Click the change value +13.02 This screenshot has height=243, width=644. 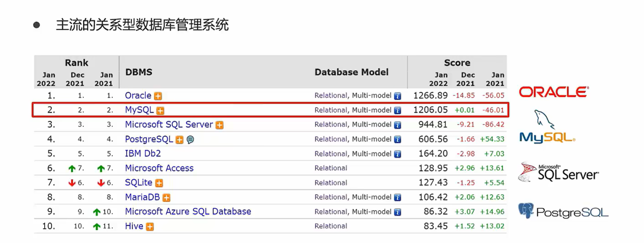(x=492, y=226)
